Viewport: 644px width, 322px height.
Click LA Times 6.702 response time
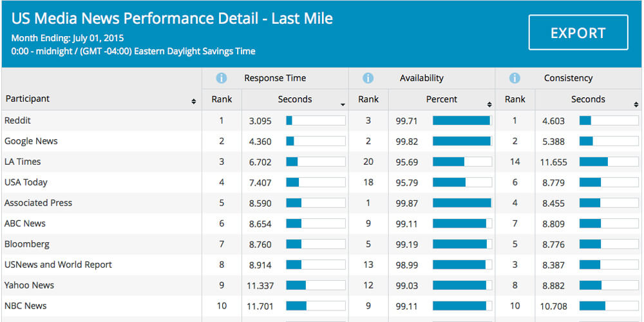pyautogui.click(x=260, y=162)
